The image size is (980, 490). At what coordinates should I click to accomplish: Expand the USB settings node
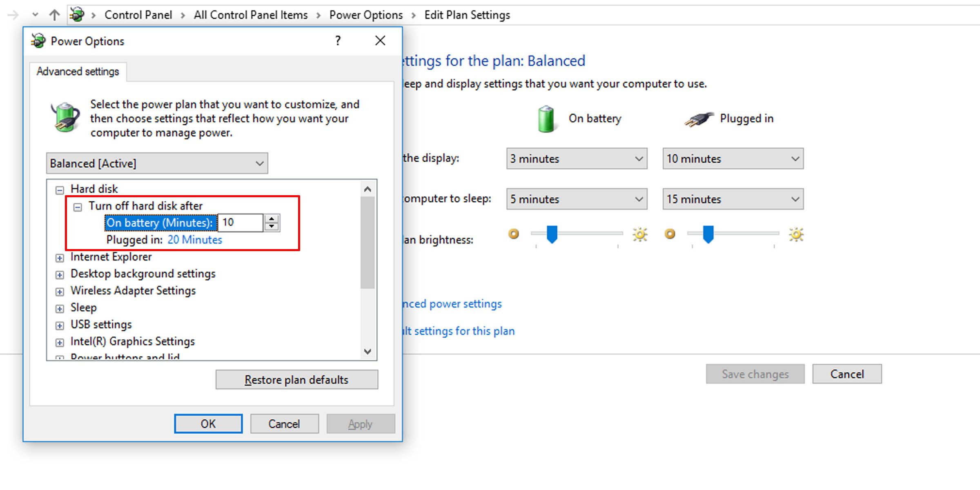pyautogui.click(x=60, y=325)
